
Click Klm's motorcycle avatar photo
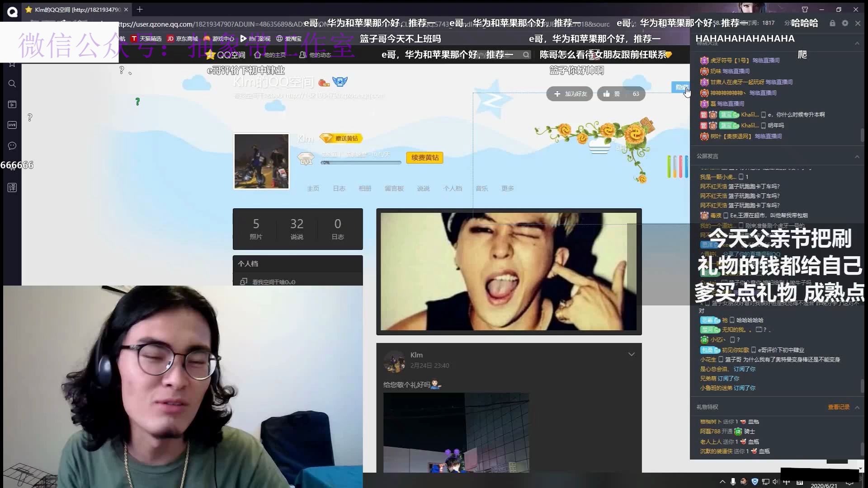tap(261, 161)
